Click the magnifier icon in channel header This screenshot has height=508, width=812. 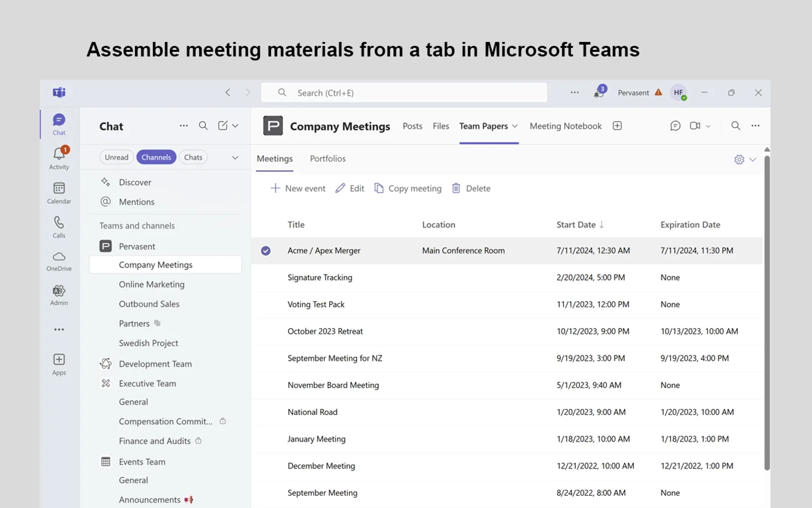[735, 125]
